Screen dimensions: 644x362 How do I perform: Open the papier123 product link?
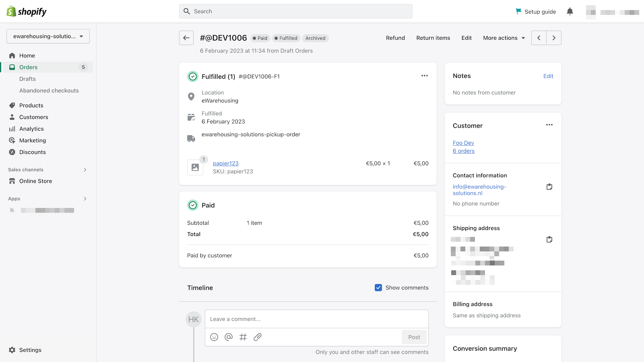[226, 163]
